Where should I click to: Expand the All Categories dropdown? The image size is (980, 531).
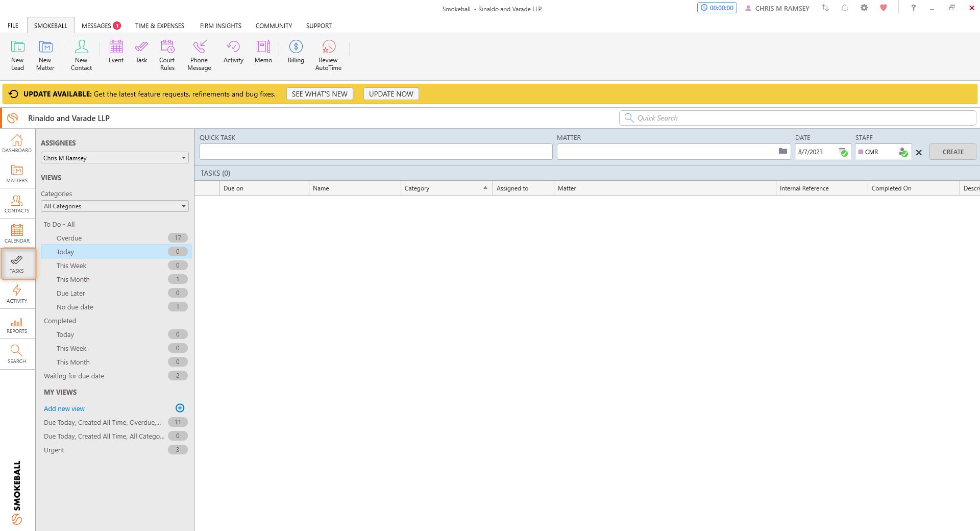(115, 206)
